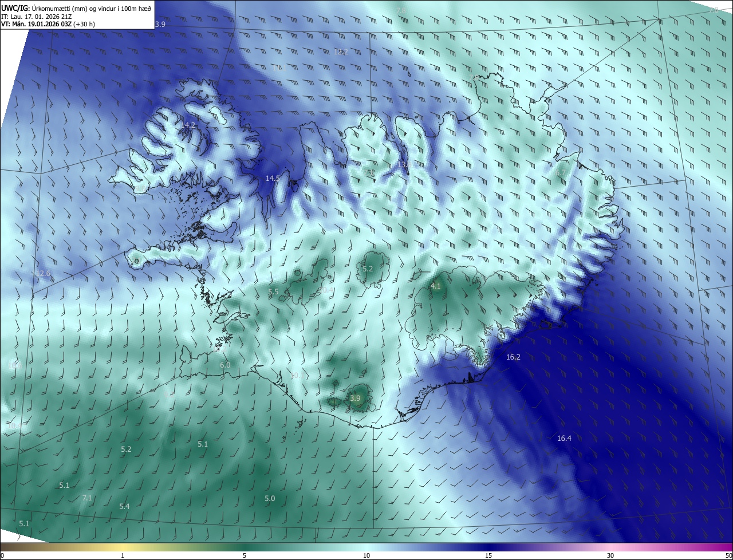This screenshot has height=560, width=733.
Task: Click the 14.2 value over the Westfjords
Action: coord(188,125)
